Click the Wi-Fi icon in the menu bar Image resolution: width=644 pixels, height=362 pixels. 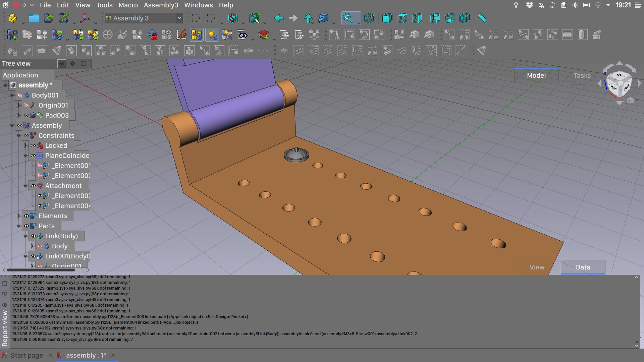coord(597,5)
